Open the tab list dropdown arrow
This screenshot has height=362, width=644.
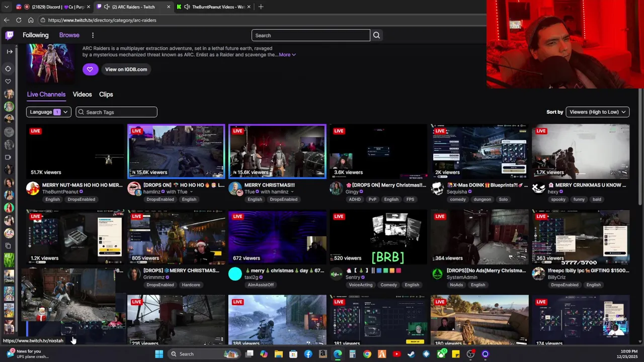tap(6, 7)
